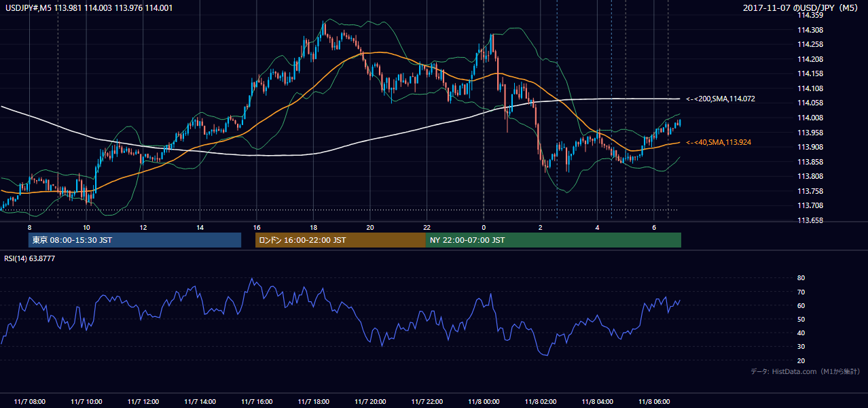Click the RSI(14) 63.8777 indicator label

pos(29,258)
